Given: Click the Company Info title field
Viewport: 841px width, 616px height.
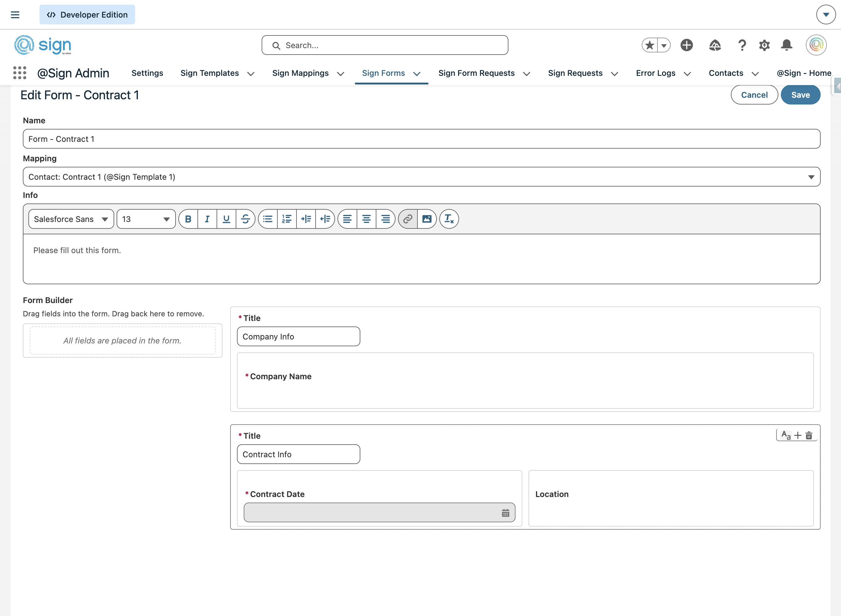Looking at the screenshot, I should pos(298,337).
